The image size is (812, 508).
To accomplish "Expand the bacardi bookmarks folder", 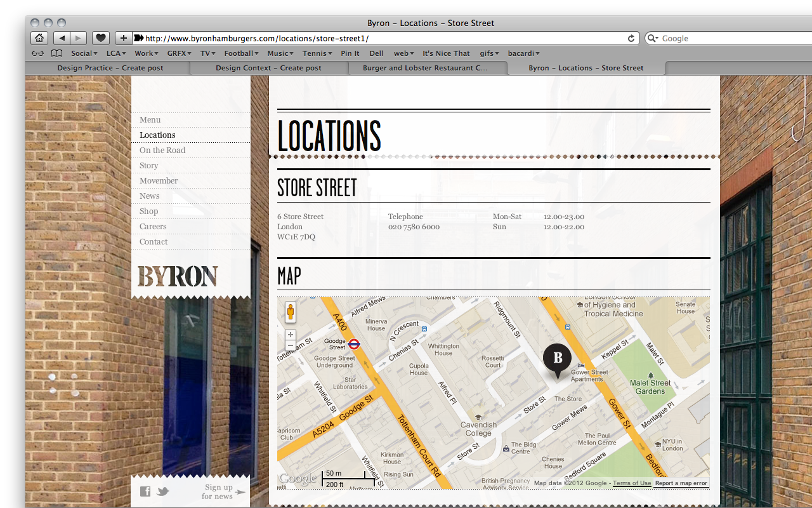I will click(x=523, y=53).
